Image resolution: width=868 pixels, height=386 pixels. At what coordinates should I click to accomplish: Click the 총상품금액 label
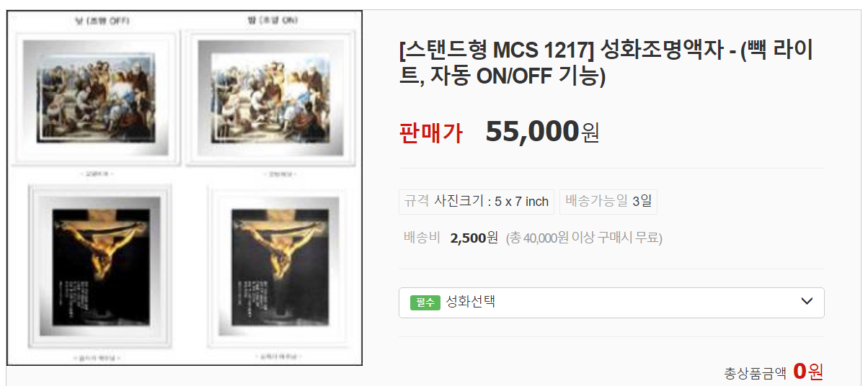click(x=755, y=373)
